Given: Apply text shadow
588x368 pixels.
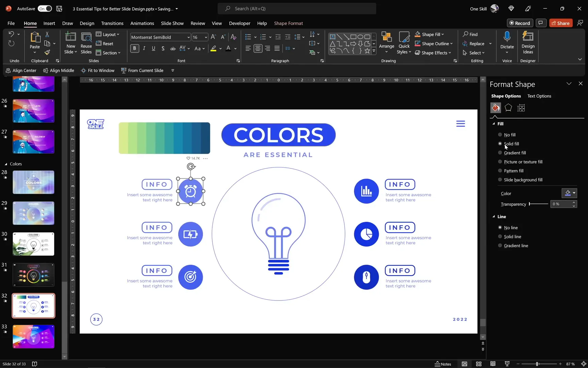Looking at the screenshot, I should 163,48.
